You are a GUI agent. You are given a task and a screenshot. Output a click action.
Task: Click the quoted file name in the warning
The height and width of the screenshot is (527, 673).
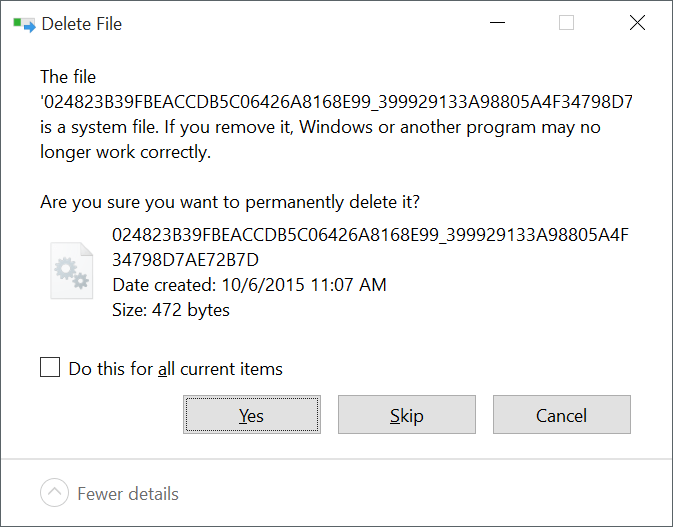pyautogui.click(x=338, y=102)
